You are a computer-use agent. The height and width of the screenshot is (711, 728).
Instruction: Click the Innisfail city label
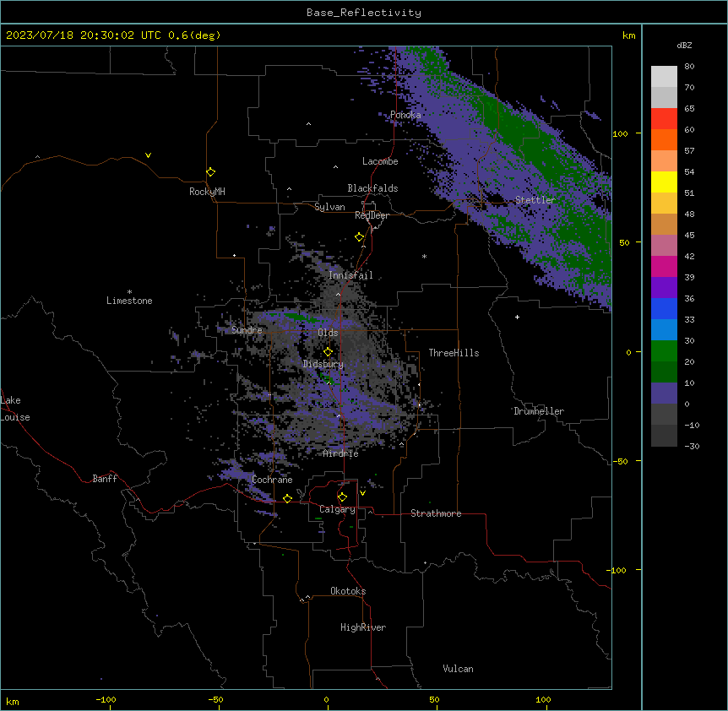(350, 275)
